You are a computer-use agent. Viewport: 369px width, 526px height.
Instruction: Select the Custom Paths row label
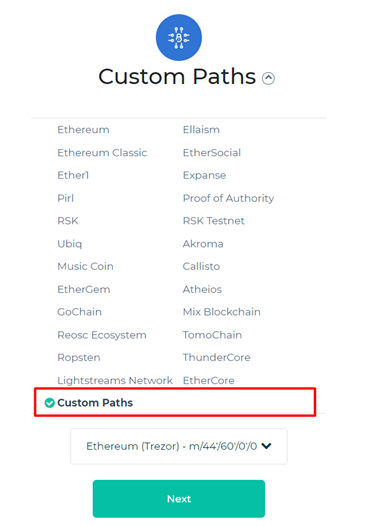tap(95, 403)
